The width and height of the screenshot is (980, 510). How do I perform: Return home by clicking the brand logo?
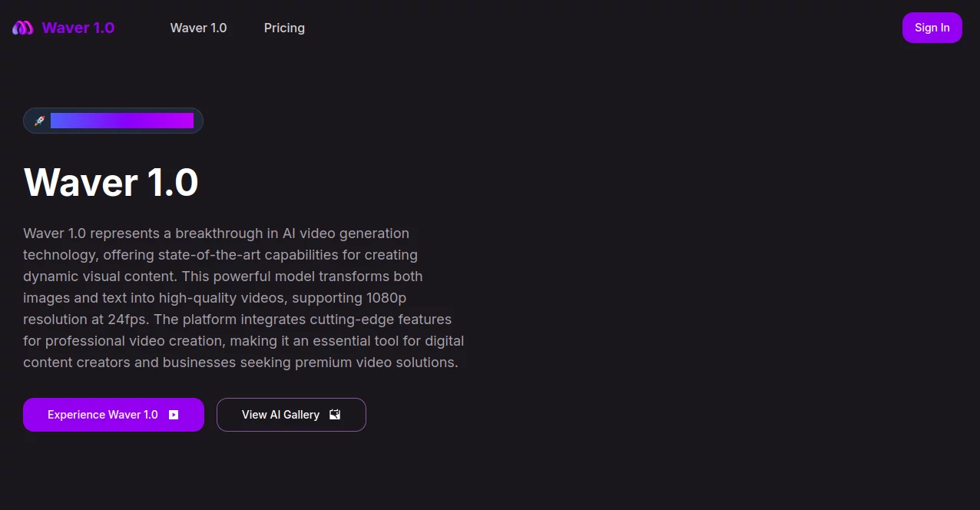pos(22,28)
